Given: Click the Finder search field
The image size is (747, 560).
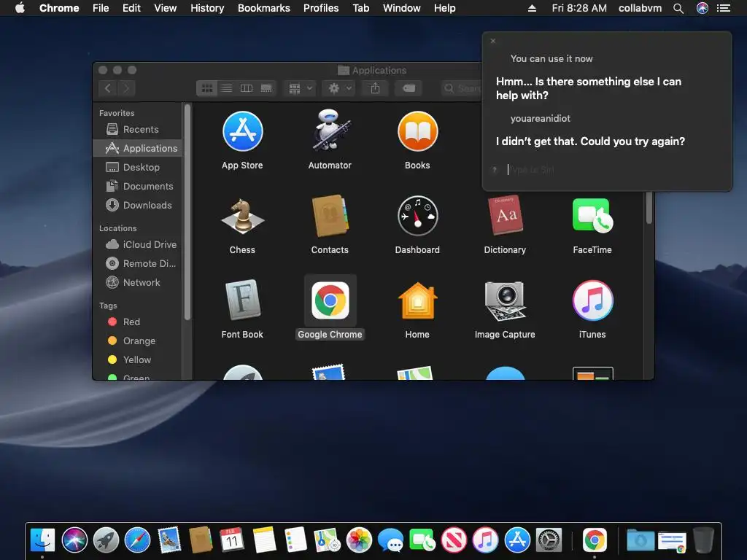Looking at the screenshot, I should pos(461,88).
